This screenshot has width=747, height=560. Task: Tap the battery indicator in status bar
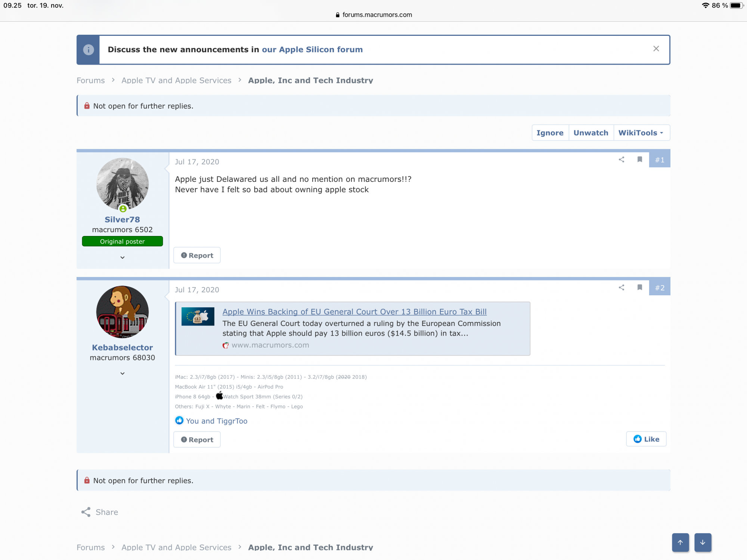point(737,6)
